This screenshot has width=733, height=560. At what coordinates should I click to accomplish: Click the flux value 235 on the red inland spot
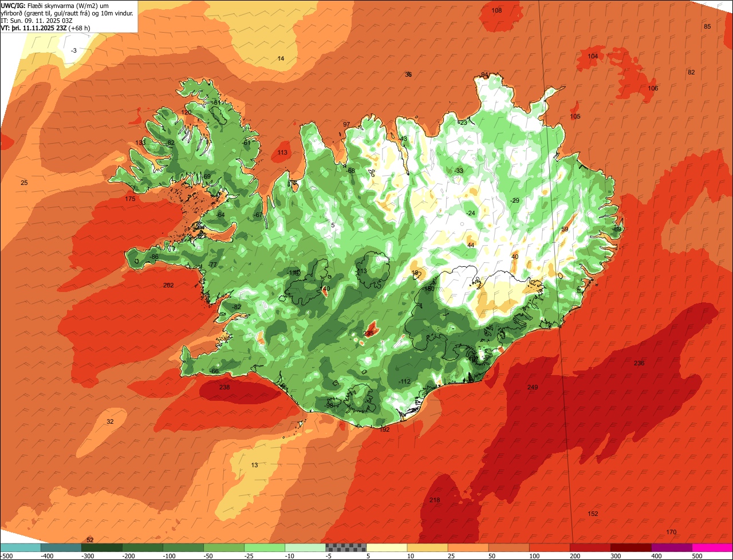[368, 333]
